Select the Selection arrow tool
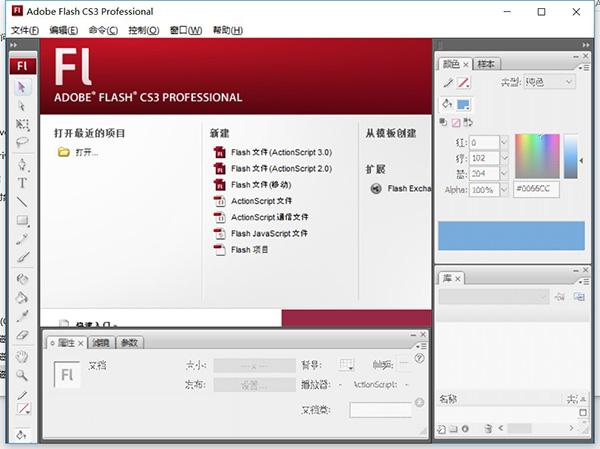The image size is (600, 449). point(22,87)
